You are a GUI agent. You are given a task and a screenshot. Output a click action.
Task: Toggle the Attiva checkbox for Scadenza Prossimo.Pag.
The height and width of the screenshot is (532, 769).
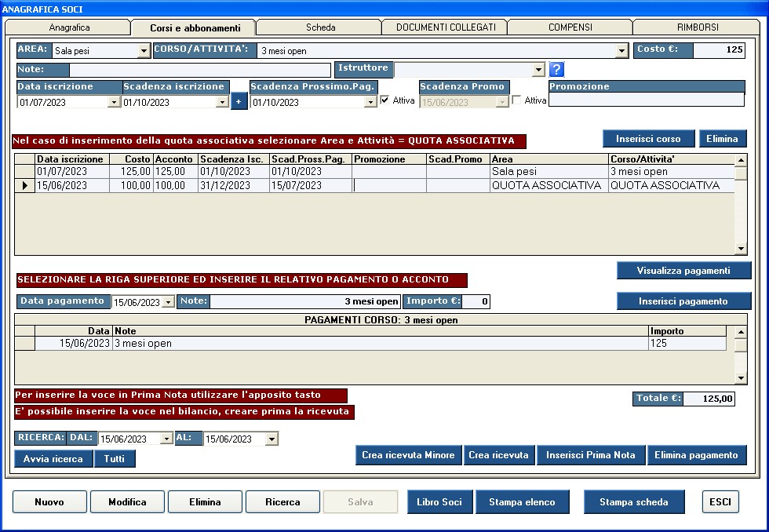click(x=385, y=100)
